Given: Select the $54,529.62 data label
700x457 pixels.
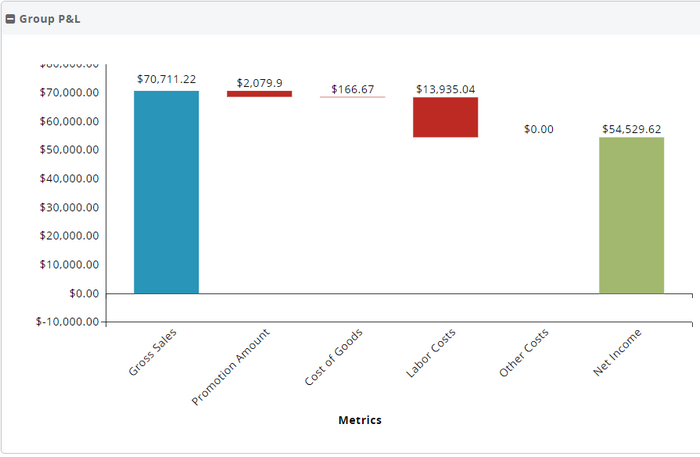Looking at the screenshot, I should point(631,129).
